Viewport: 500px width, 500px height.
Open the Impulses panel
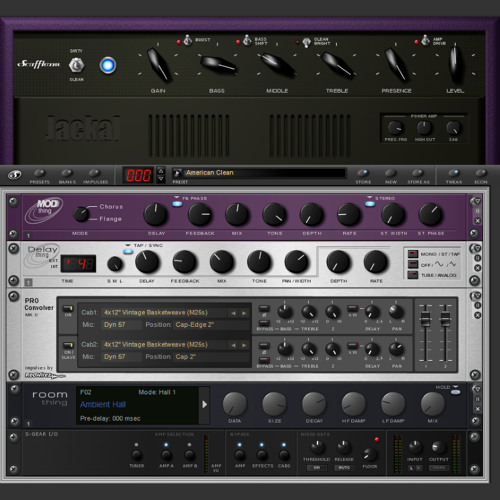click(94, 173)
